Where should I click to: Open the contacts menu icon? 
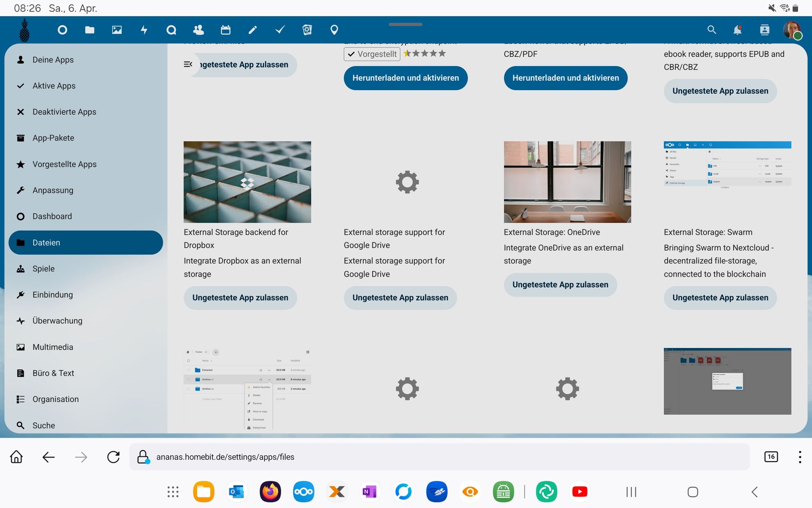765,30
